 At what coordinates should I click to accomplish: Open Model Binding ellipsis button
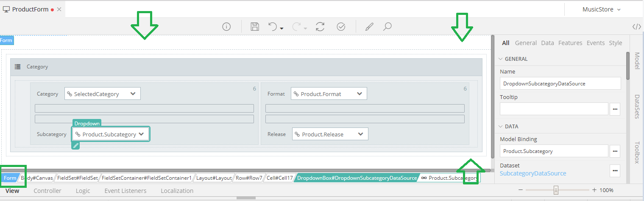tap(615, 151)
